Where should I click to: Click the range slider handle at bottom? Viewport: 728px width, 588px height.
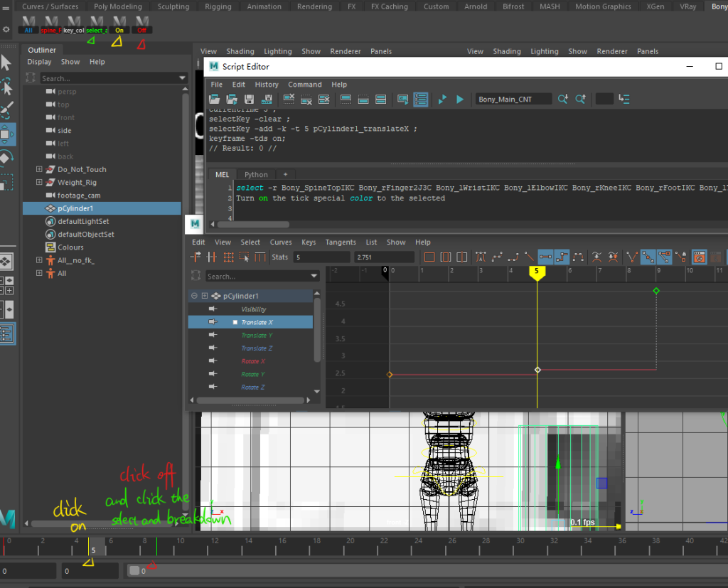pyautogui.click(x=134, y=571)
